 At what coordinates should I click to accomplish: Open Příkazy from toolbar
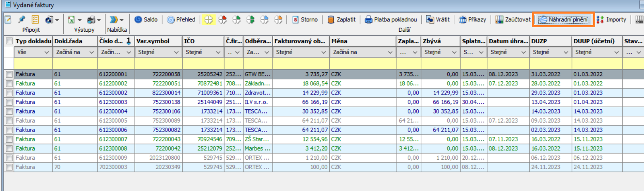click(x=472, y=19)
